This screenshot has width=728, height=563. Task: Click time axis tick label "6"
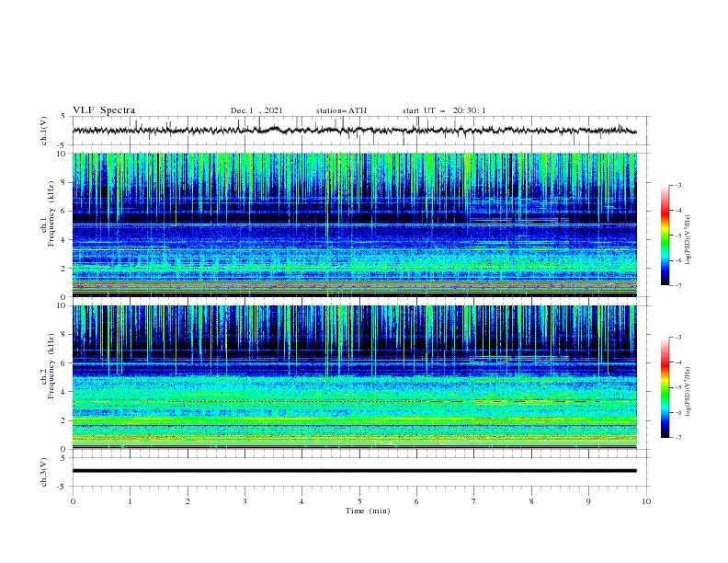pos(416,501)
